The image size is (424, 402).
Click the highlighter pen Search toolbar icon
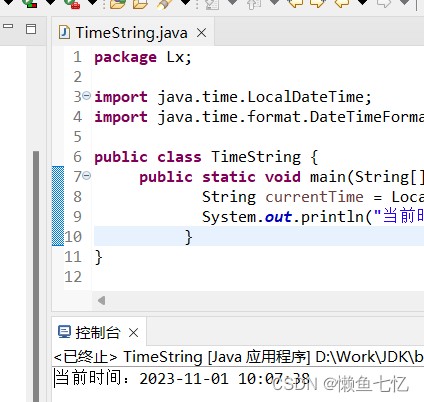coord(164,4)
